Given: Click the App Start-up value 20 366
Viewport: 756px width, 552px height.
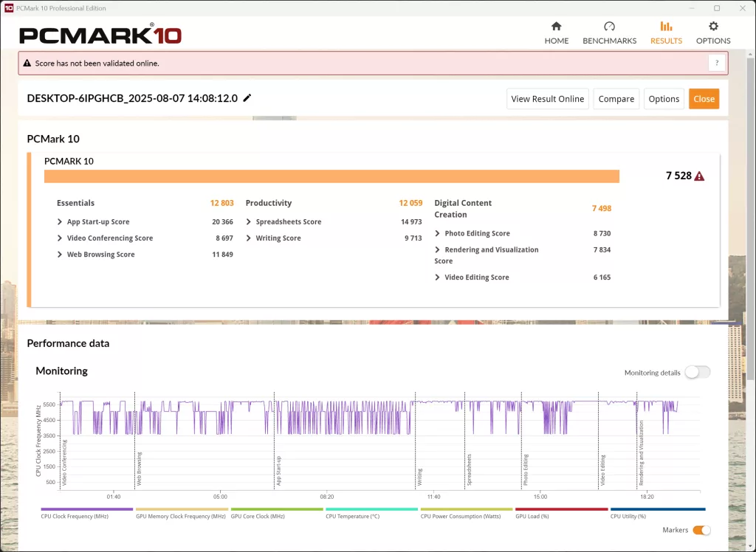Looking at the screenshot, I should pos(222,222).
